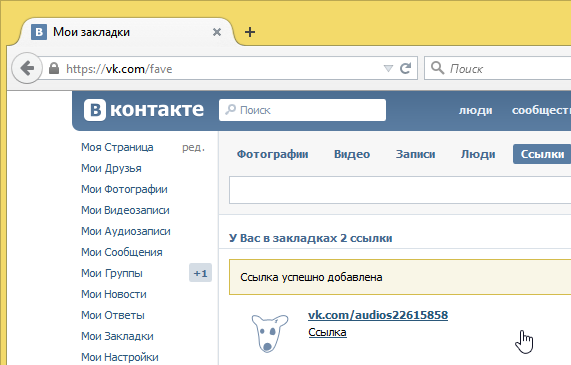Switch to the Фотографии tab

click(x=272, y=154)
